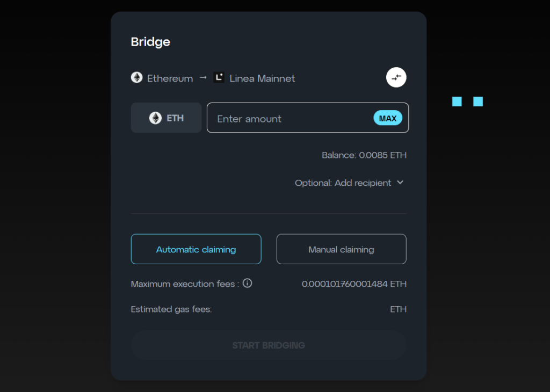Click the Bridge heading
This screenshot has width=550, height=392.
(x=150, y=42)
